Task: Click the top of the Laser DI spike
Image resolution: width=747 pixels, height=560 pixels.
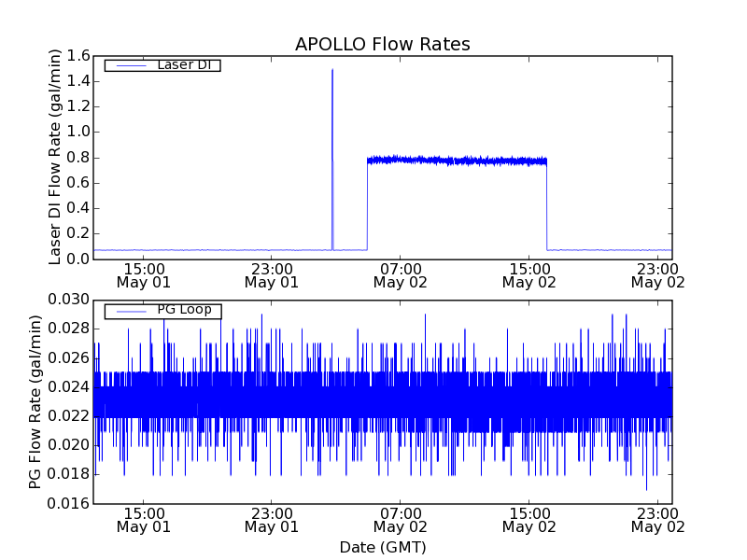Action: click(331, 70)
